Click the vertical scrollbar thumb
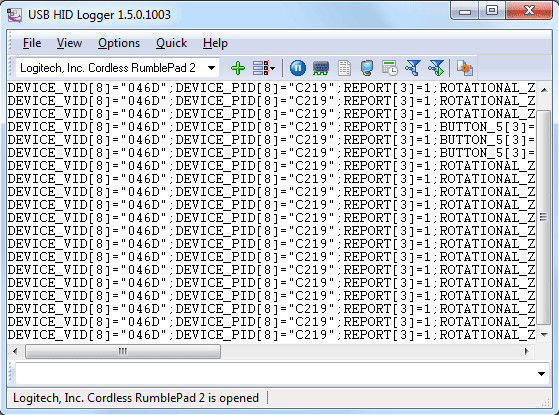Screen dimensions: 559x415 544,217
